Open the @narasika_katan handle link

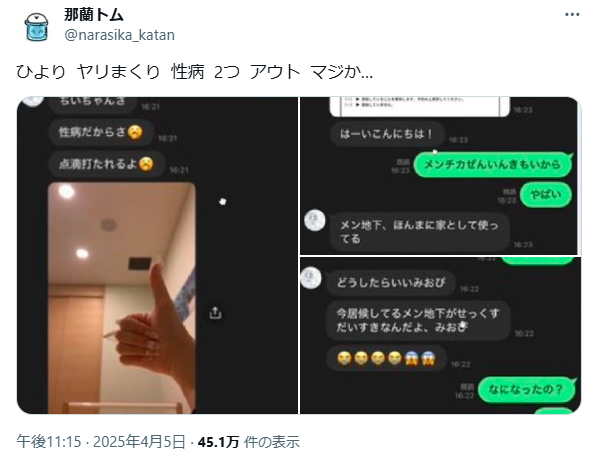pos(120,35)
